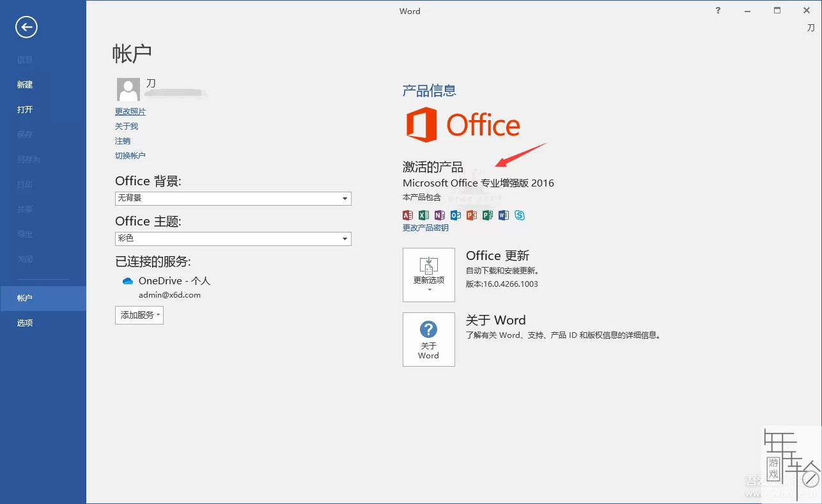Minimize the Word window
Image resolution: width=822 pixels, height=504 pixels.
[748, 10]
